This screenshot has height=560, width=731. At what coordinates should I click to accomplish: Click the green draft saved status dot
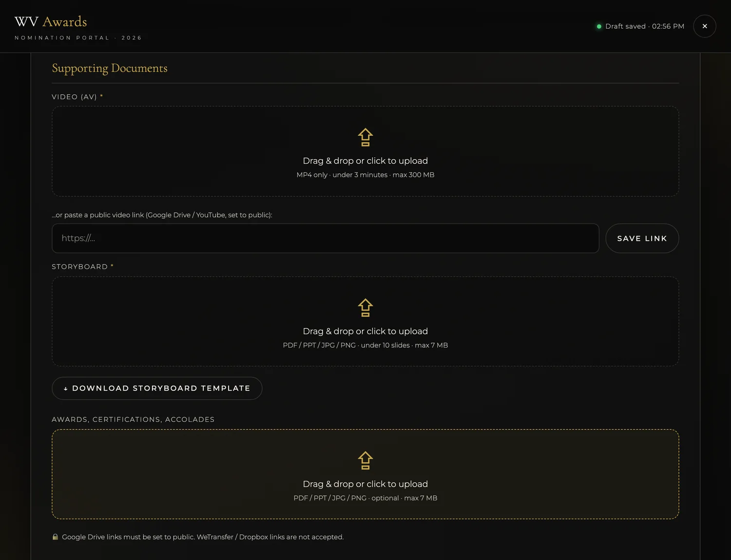[599, 26]
